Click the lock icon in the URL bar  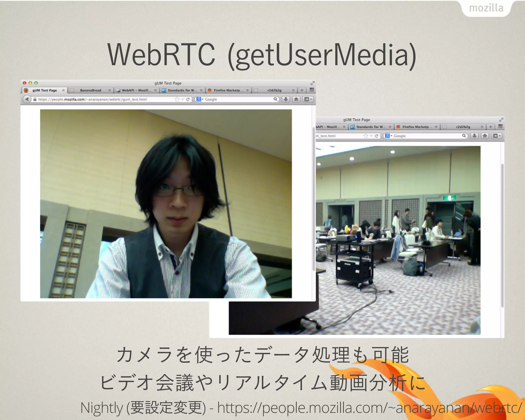[35, 99]
